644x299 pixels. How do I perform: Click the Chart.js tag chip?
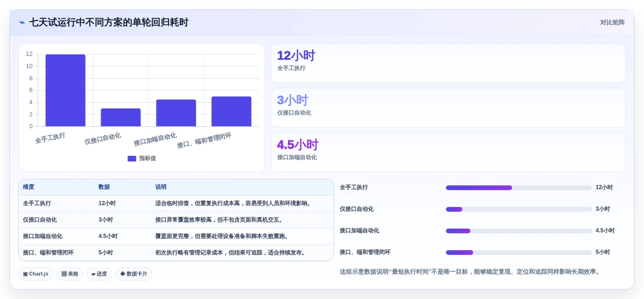pos(36,274)
